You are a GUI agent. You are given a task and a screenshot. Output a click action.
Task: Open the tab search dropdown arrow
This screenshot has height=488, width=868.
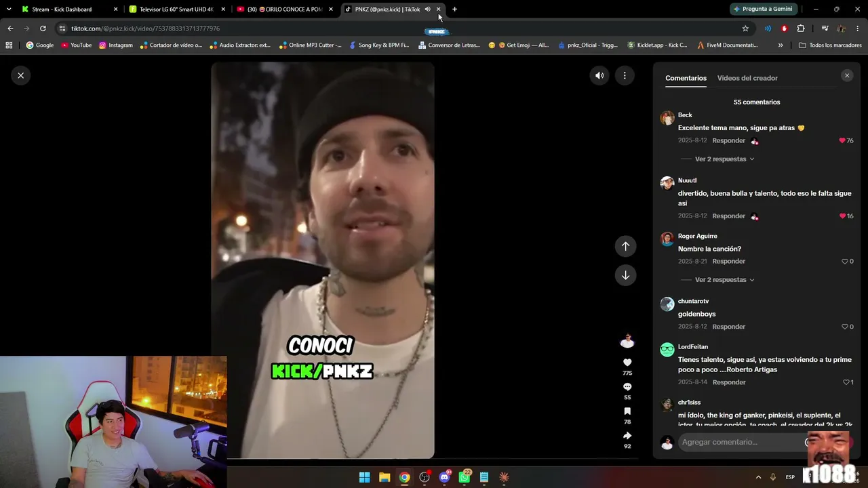point(9,9)
